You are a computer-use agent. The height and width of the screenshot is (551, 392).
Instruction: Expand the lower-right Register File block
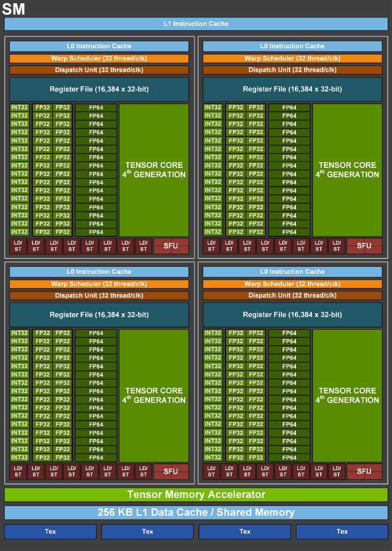293,315
